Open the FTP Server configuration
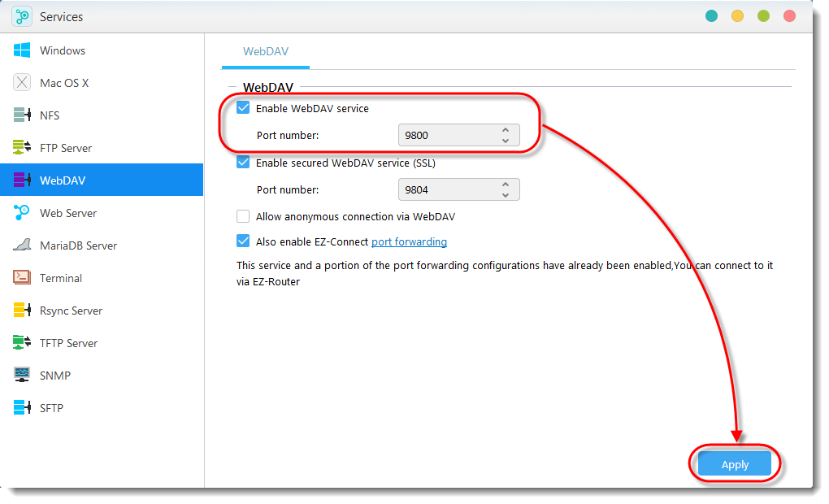Viewport: 829px width, 504px height. [24, 147]
